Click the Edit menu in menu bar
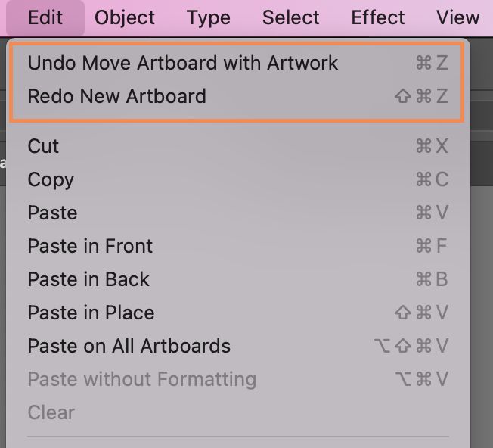 pos(45,17)
